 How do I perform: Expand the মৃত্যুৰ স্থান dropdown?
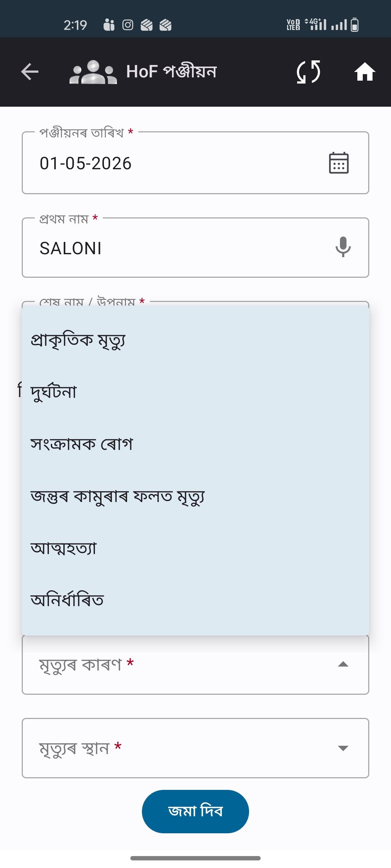point(195,748)
